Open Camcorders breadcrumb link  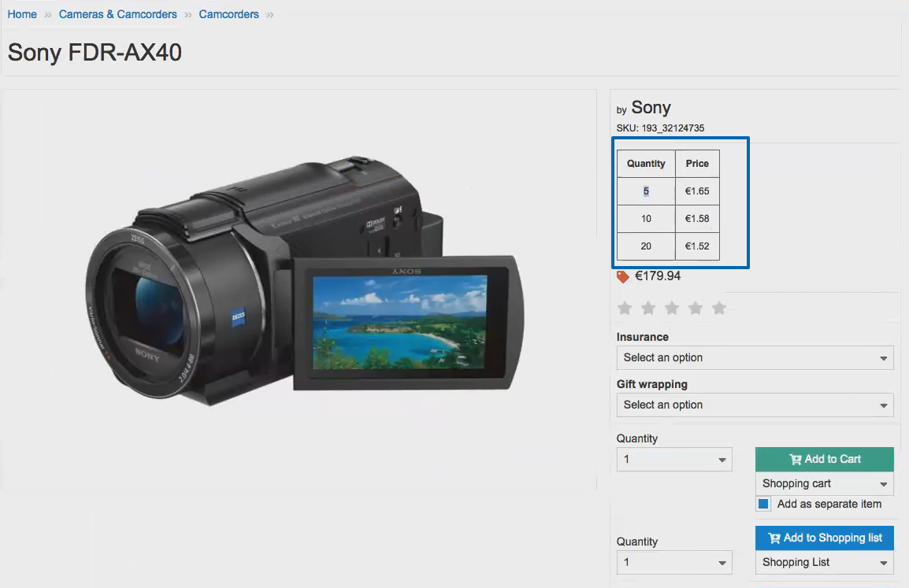click(x=229, y=14)
